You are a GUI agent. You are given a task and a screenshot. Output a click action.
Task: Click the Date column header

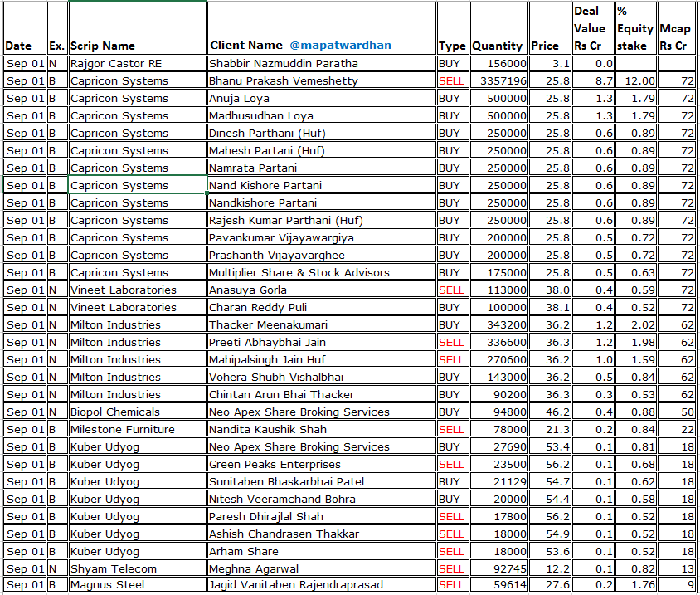pyautogui.click(x=25, y=28)
